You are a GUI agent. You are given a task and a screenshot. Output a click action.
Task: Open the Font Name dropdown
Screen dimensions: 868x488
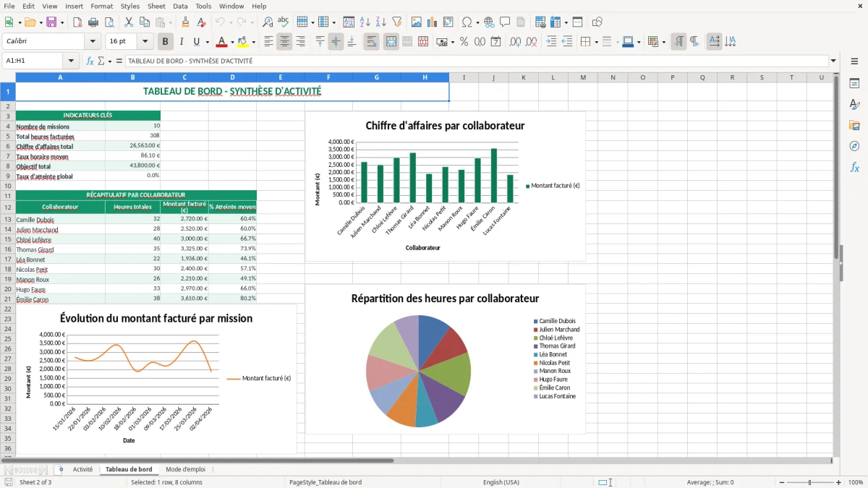click(x=92, y=42)
